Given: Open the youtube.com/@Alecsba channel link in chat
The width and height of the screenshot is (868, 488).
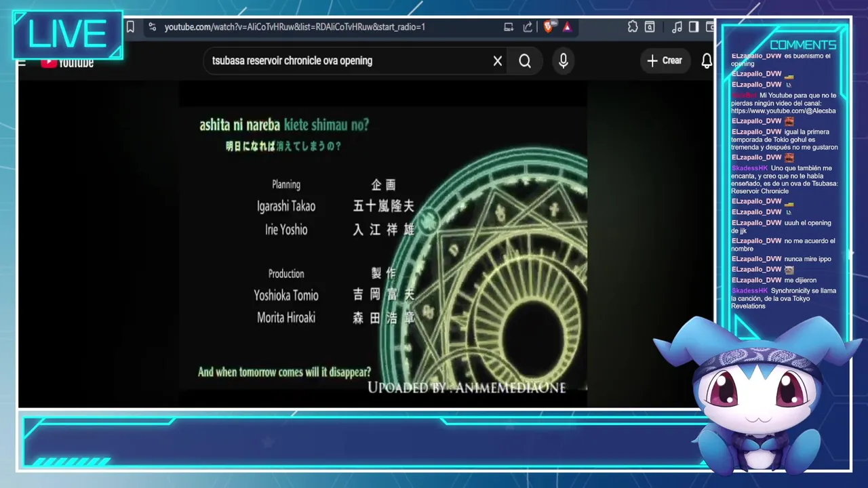Looking at the screenshot, I should pyautogui.click(x=783, y=110).
